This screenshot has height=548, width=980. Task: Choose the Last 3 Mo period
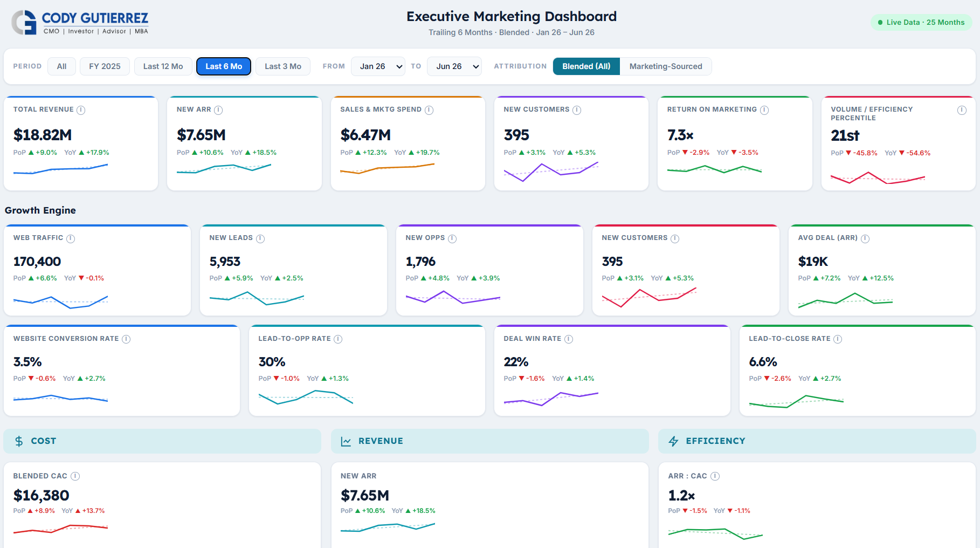283,66
